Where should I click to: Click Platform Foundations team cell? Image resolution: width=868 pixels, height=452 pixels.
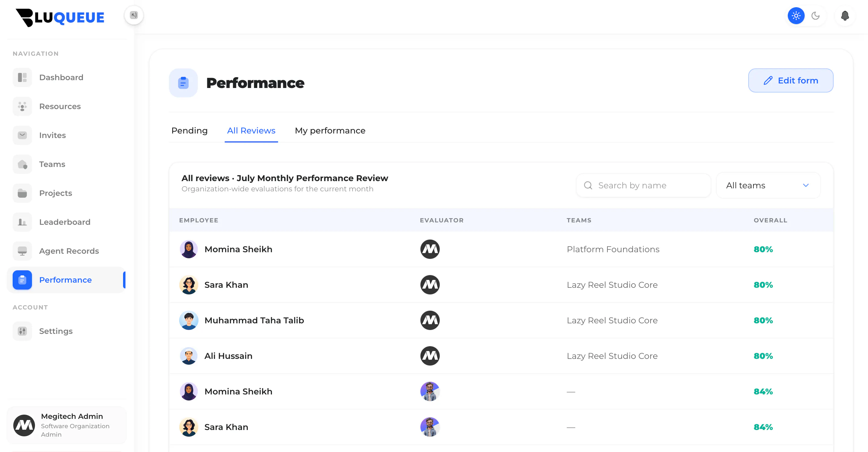pyautogui.click(x=613, y=250)
